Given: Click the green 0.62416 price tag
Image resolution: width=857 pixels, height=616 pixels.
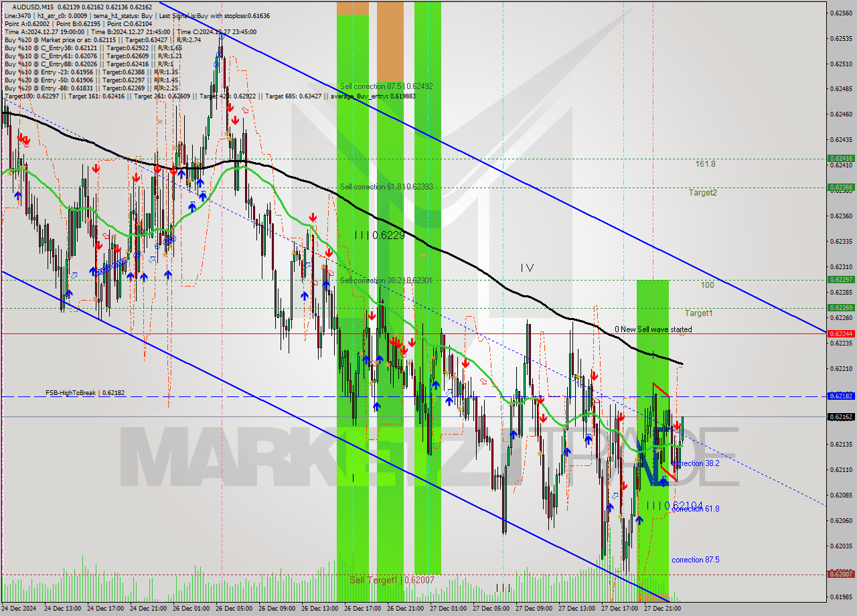Looking at the screenshot, I should 841,159.
